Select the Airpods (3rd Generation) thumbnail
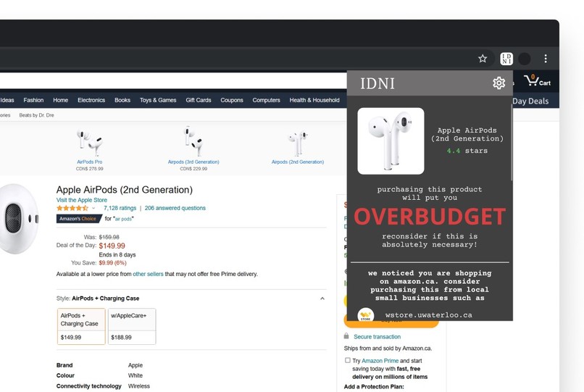This screenshot has height=392, width=584. coord(193,141)
